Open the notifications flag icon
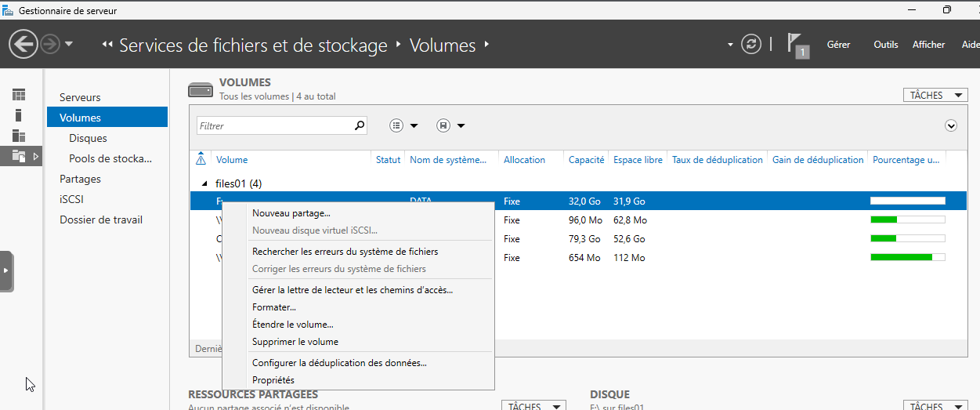Screen dimensions: 980x410 click(797, 44)
